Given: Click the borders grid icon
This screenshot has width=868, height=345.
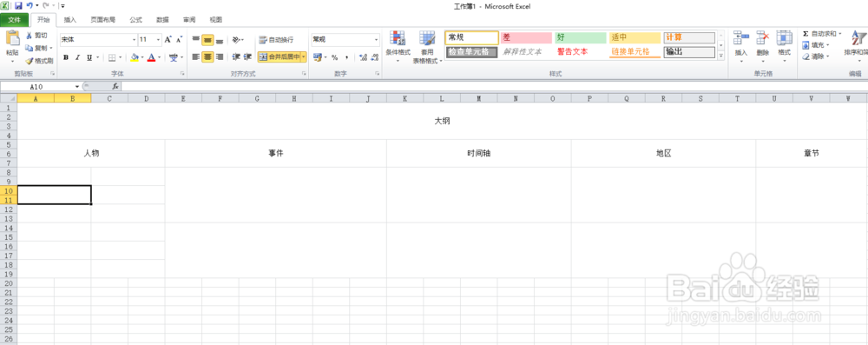Looking at the screenshot, I should click(x=112, y=57).
